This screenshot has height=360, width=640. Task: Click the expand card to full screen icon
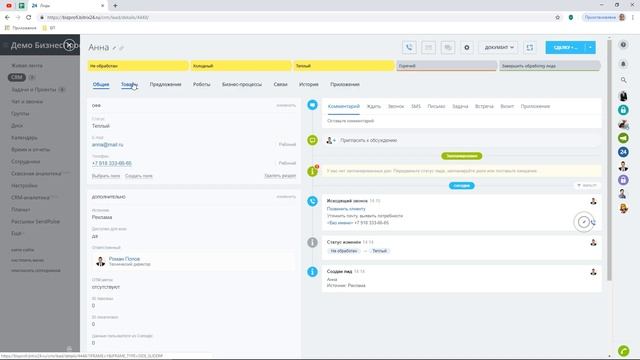pyautogui.click(x=529, y=47)
